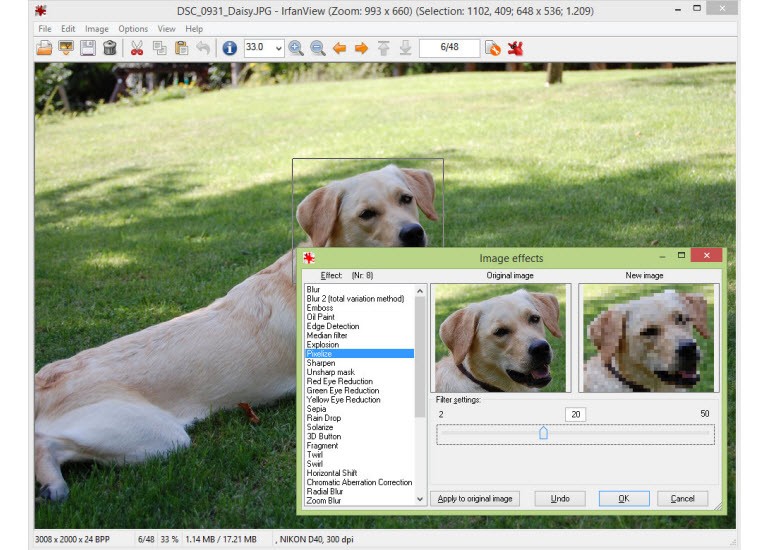Viewport: 770px width, 550px height.
Task: Select the Fragment effect
Action: tap(322, 445)
